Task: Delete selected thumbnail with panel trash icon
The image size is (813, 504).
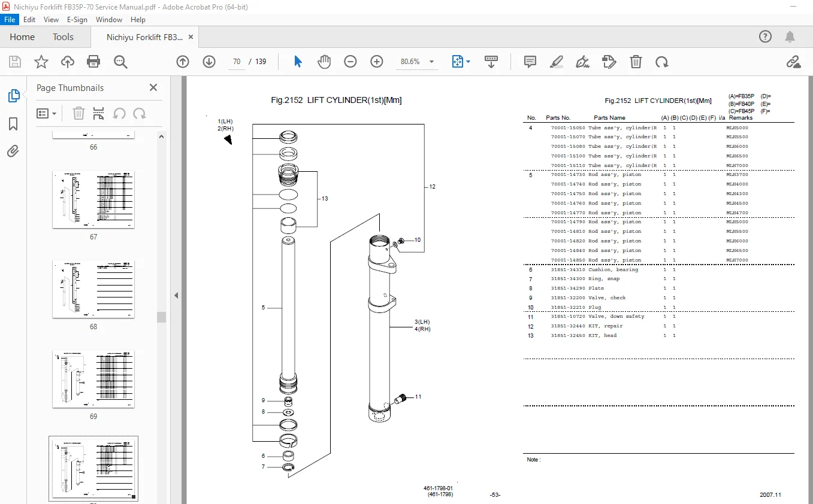Action: pyautogui.click(x=78, y=113)
